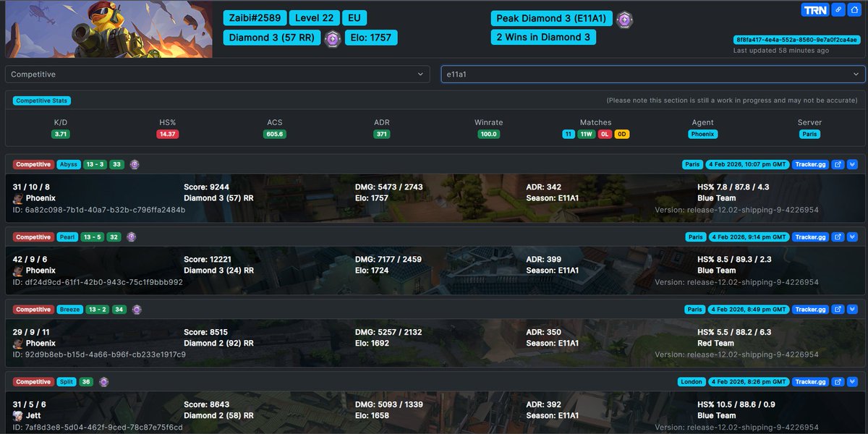
Task: Click the 4 Feb 2026, 9:14 pm GMT badge
Action: pyautogui.click(x=749, y=237)
